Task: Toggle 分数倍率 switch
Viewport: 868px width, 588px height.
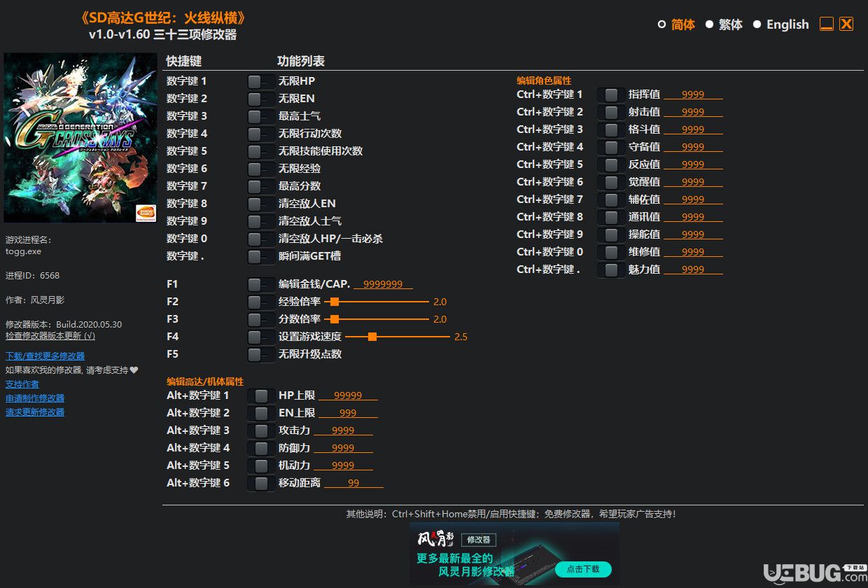Action: click(x=261, y=319)
